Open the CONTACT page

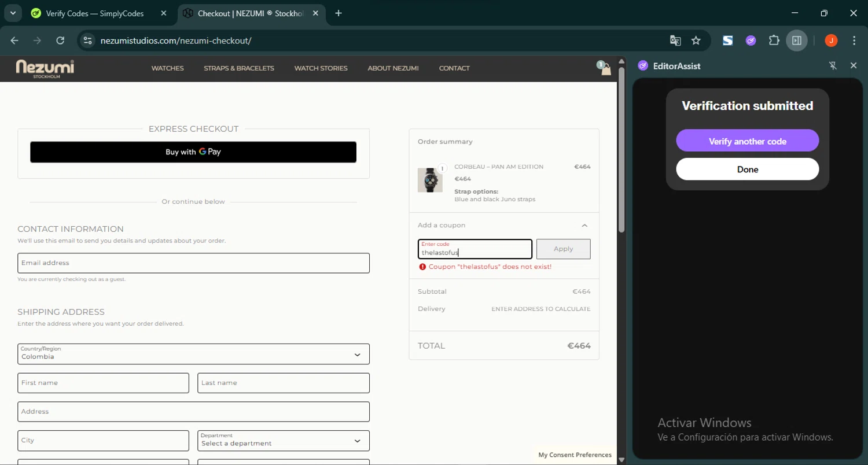454,68
